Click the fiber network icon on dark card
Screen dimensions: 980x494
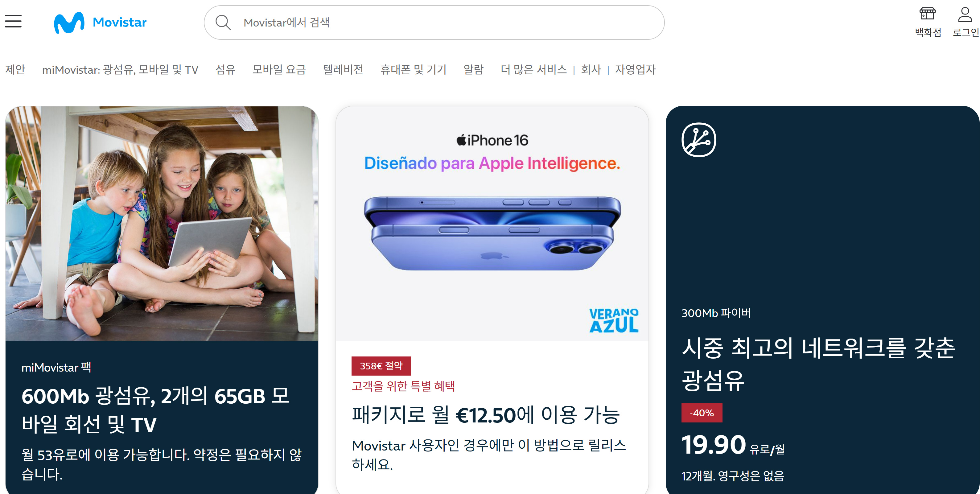point(698,140)
